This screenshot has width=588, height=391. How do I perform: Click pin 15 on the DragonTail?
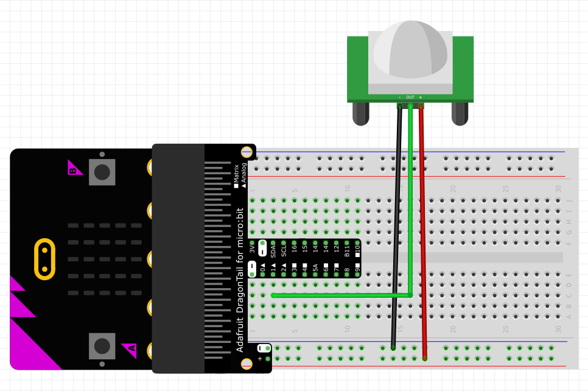(x=305, y=247)
